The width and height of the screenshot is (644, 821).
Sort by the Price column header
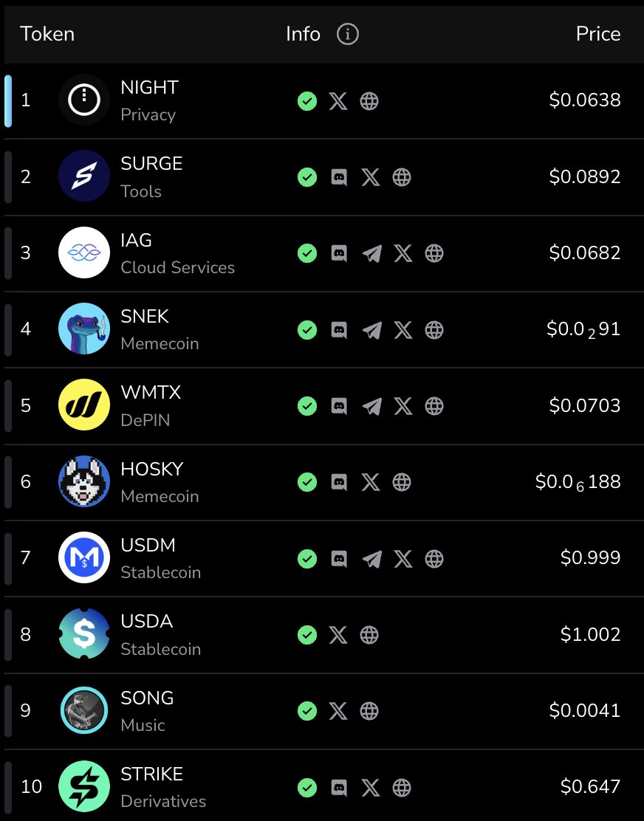tap(597, 34)
